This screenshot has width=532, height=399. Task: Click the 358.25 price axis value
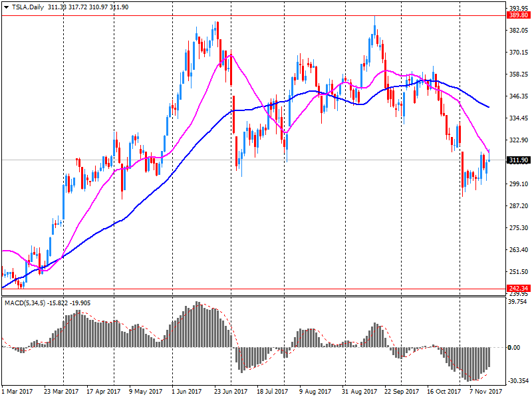coord(519,74)
